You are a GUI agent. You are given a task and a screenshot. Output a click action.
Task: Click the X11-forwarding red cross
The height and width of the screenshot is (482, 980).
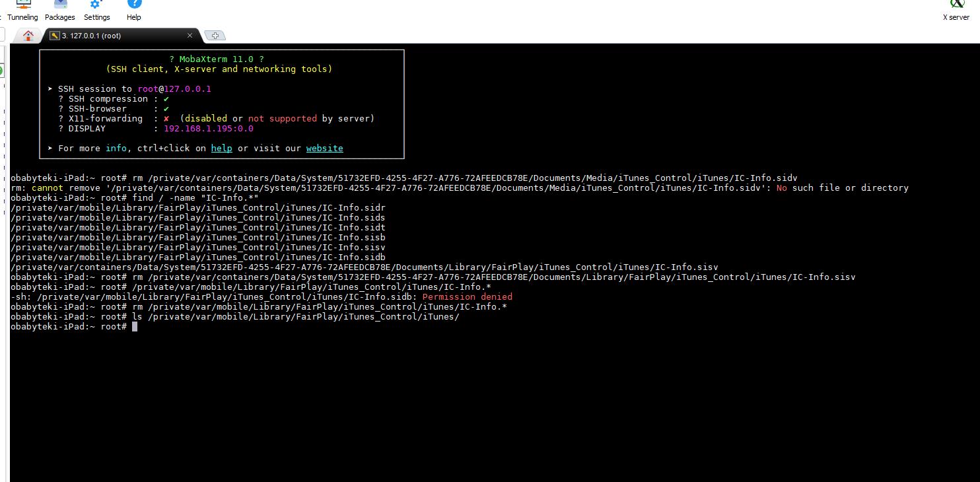tap(166, 119)
